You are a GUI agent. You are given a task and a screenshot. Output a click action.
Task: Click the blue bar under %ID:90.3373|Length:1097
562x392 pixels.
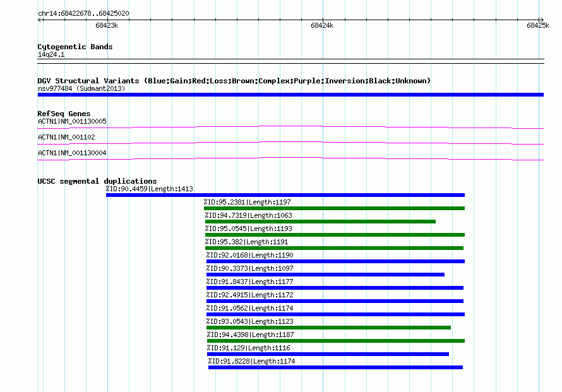coord(325,275)
